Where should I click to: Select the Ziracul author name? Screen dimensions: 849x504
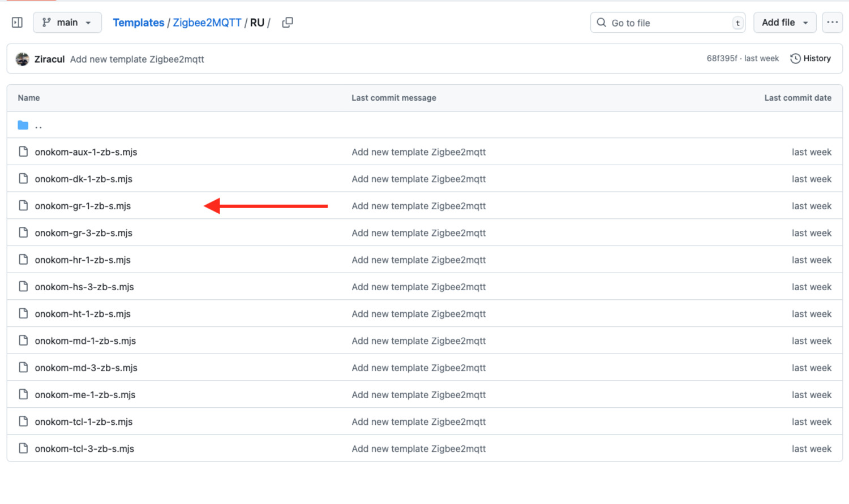tap(49, 59)
